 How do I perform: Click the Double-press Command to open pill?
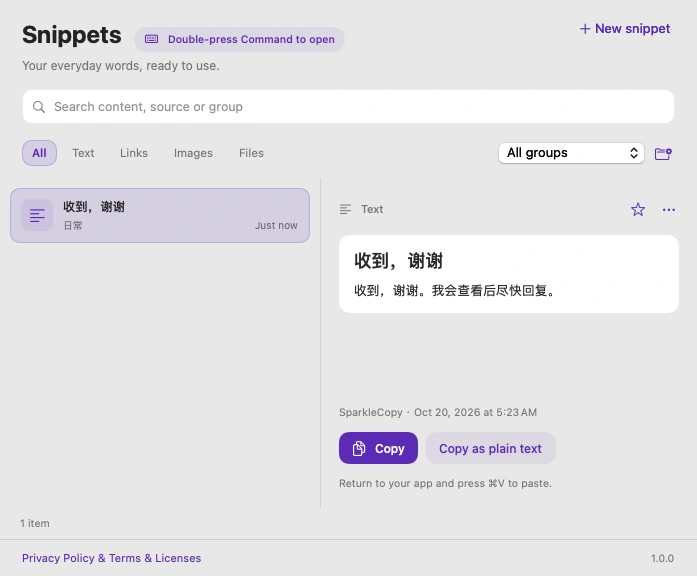(x=239, y=40)
